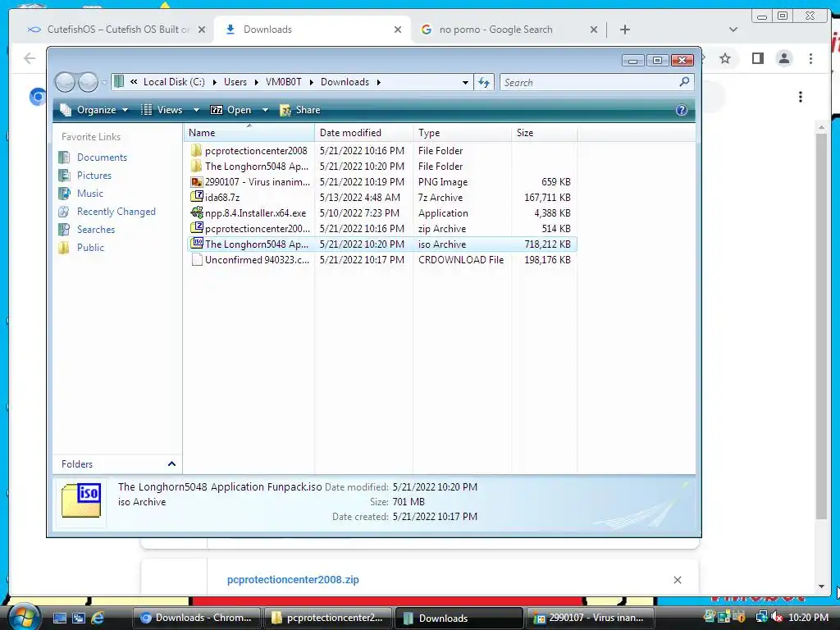The height and width of the screenshot is (630, 840).
Task: Select the npp.8.4.Installer.x64.exe icon
Action: 197,212
